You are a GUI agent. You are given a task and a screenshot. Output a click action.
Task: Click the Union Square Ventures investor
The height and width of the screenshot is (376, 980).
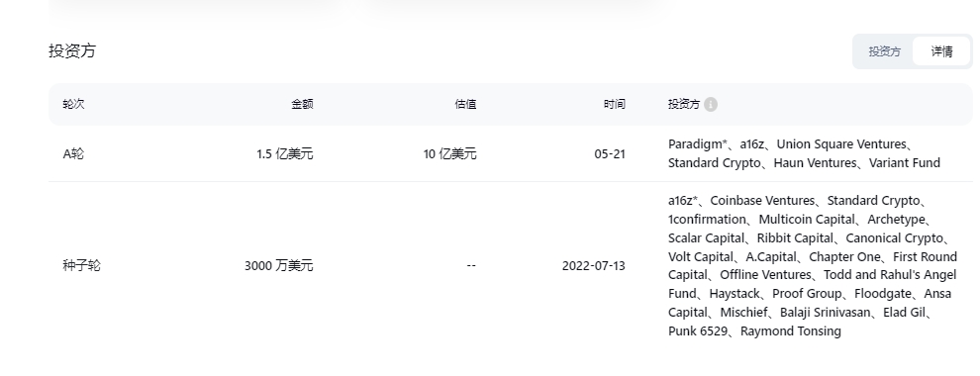(841, 144)
